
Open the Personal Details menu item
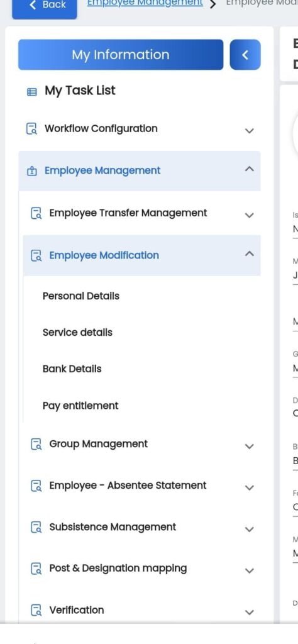point(81,296)
